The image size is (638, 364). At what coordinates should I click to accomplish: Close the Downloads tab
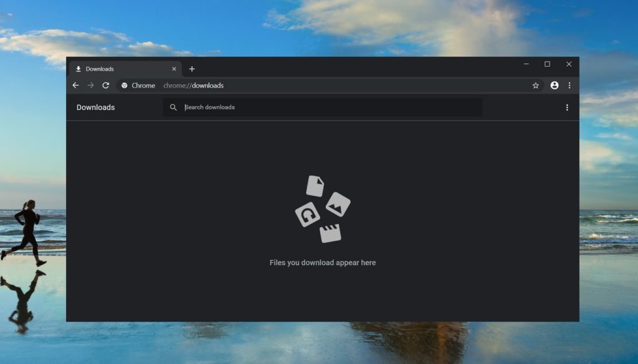pyautogui.click(x=174, y=68)
